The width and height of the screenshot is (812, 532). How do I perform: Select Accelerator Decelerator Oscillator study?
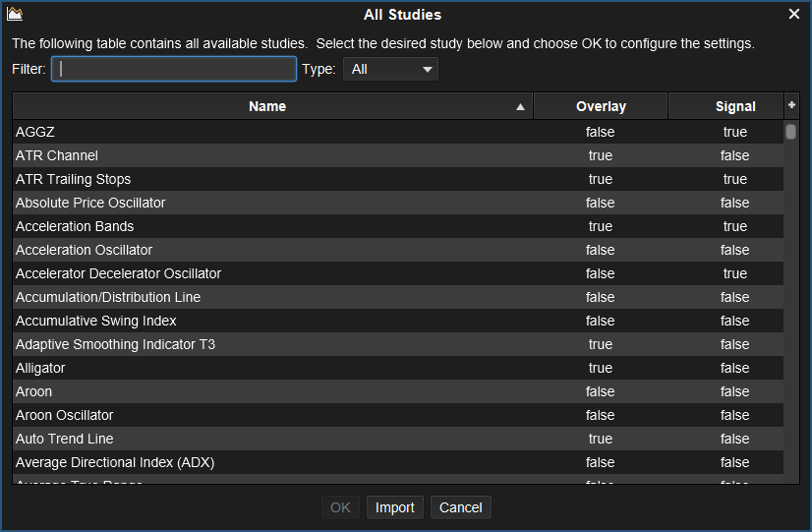[398, 273]
